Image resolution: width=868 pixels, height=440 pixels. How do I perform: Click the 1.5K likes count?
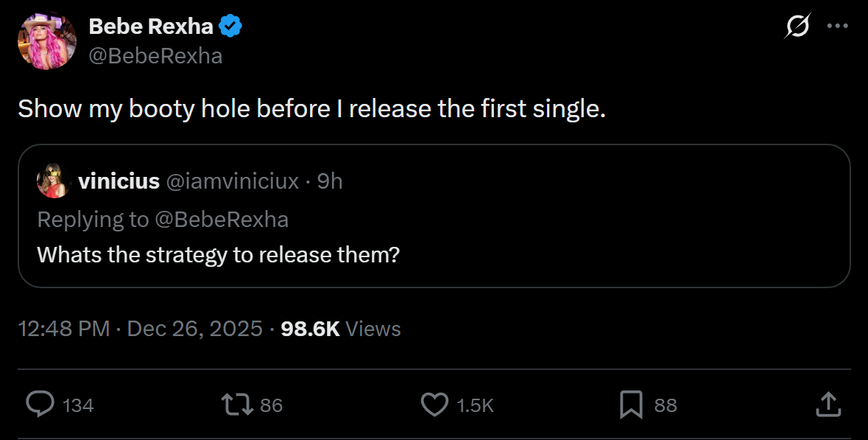475,405
